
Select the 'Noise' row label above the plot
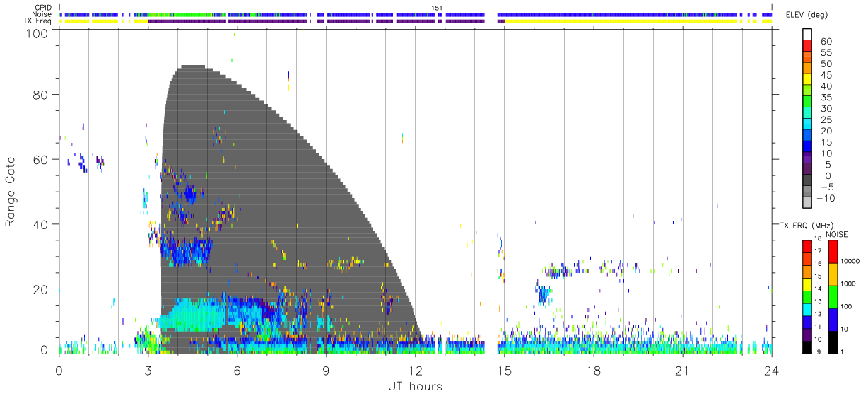(42, 14)
